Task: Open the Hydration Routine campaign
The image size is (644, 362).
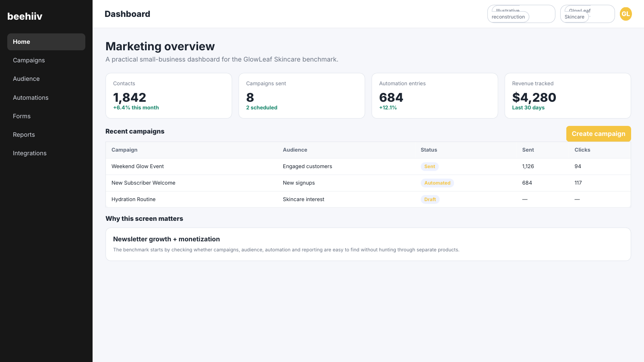Action: coord(134,200)
